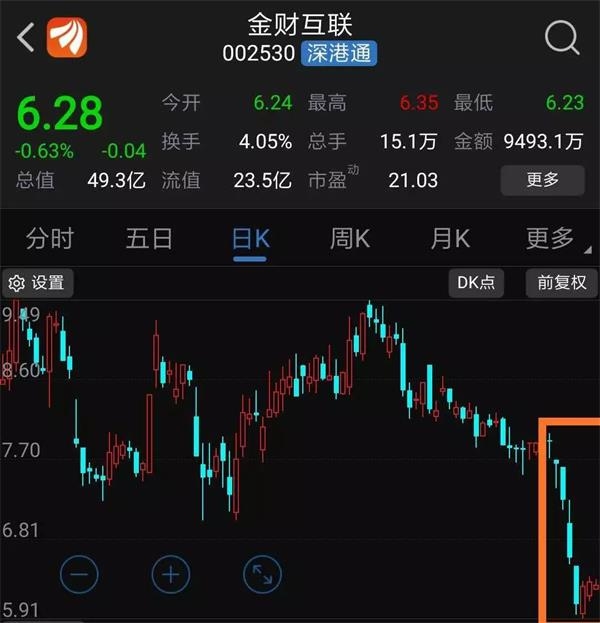
Task: Tap the stock title 金财互联
Action: pyautogui.click(x=300, y=25)
